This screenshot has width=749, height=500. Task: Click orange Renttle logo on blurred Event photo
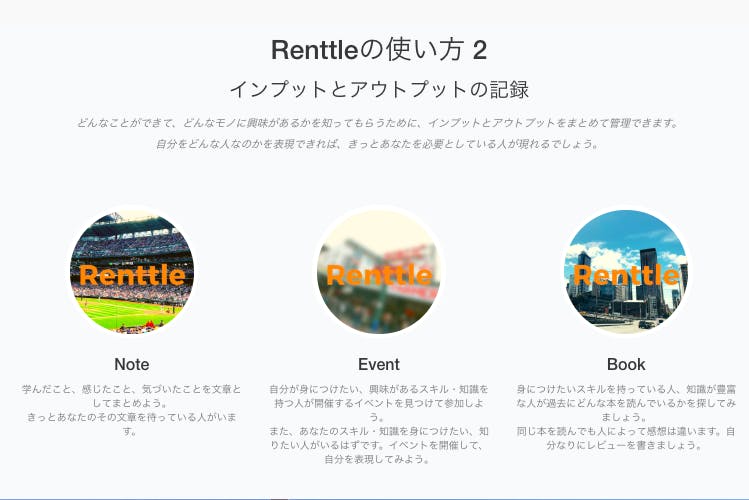click(x=378, y=275)
